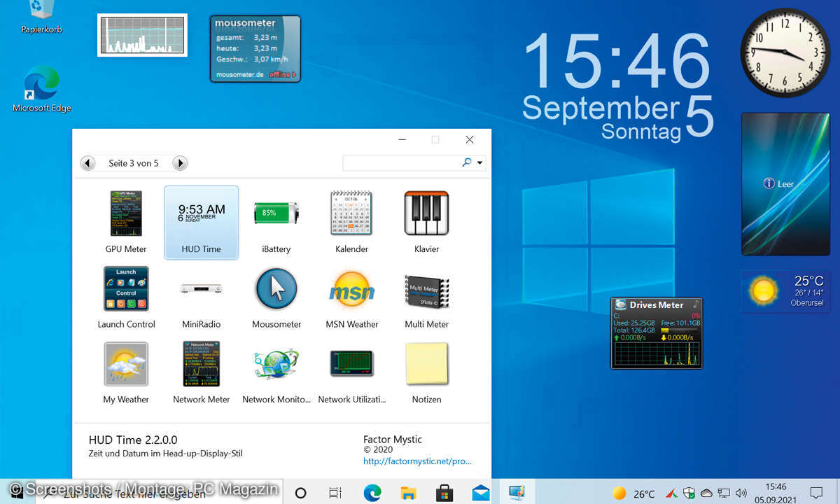840x504 pixels.
Task: Go to next gadget page
Action: pos(180,163)
